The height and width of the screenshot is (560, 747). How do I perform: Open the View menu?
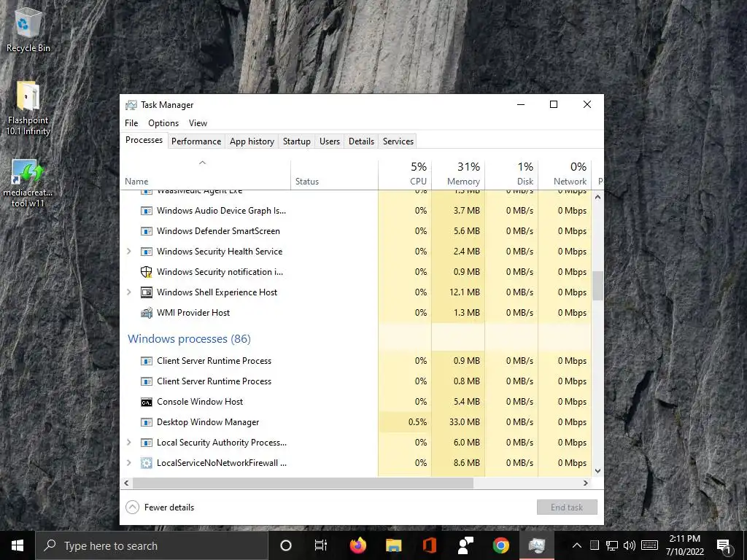click(x=198, y=123)
